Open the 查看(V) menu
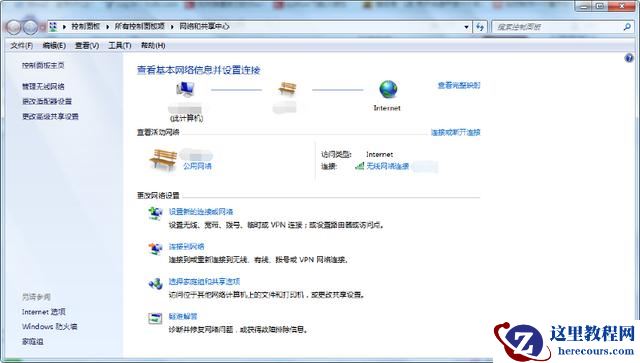The image size is (640, 363). [87, 45]
